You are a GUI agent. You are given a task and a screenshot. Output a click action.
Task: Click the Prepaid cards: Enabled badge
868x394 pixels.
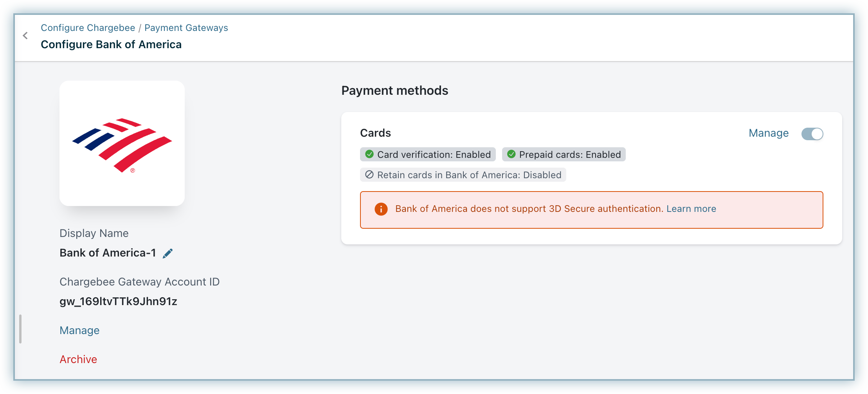pyautogui.click(x=564, y=154)
